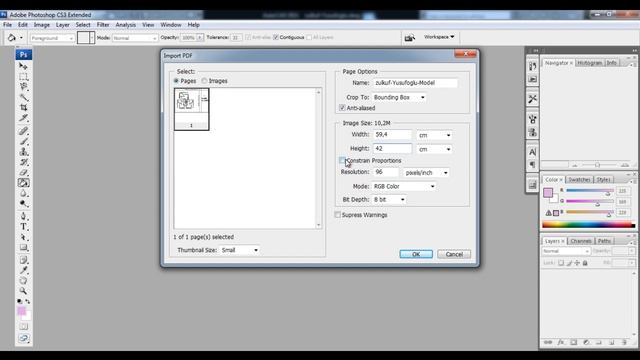Open the Workspace dropdown

coord(439,37)
